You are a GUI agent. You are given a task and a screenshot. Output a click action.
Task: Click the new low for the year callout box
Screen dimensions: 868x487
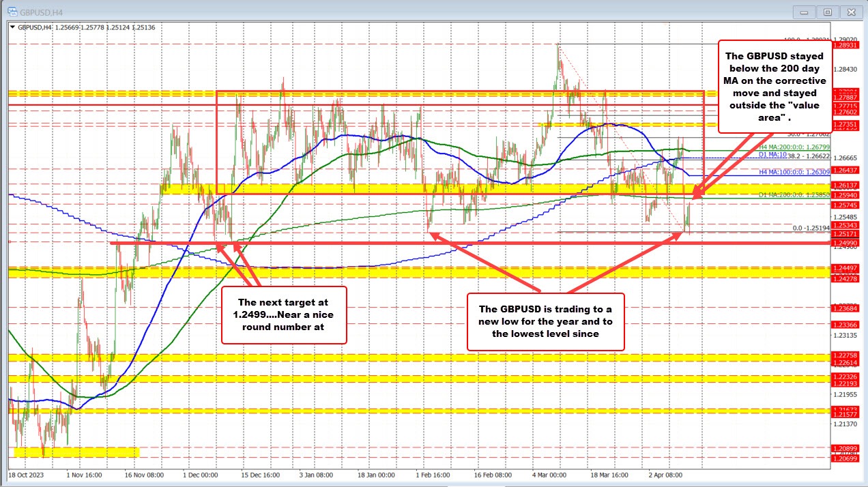pyautogui.click(x=545, y=321)
